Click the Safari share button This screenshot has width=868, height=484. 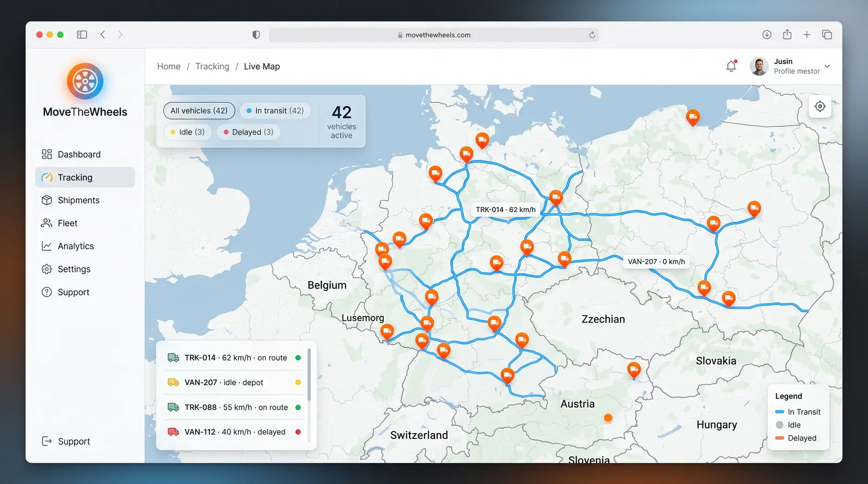tap(787, 34)
